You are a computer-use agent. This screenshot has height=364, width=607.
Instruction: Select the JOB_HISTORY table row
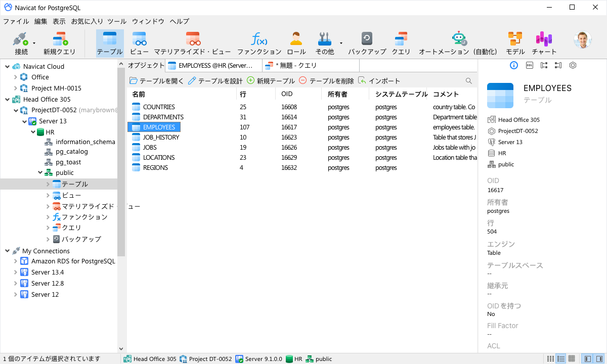(x=302, y=138)
